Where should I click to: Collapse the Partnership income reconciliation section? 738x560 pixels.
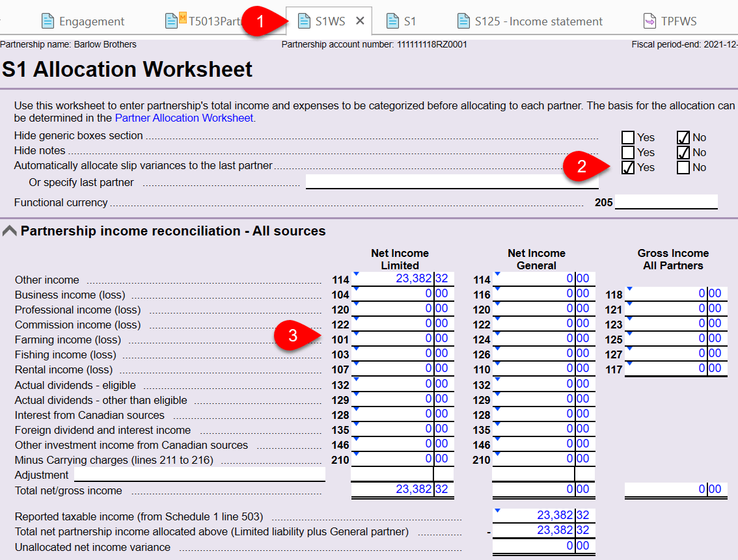pos(9,231)
